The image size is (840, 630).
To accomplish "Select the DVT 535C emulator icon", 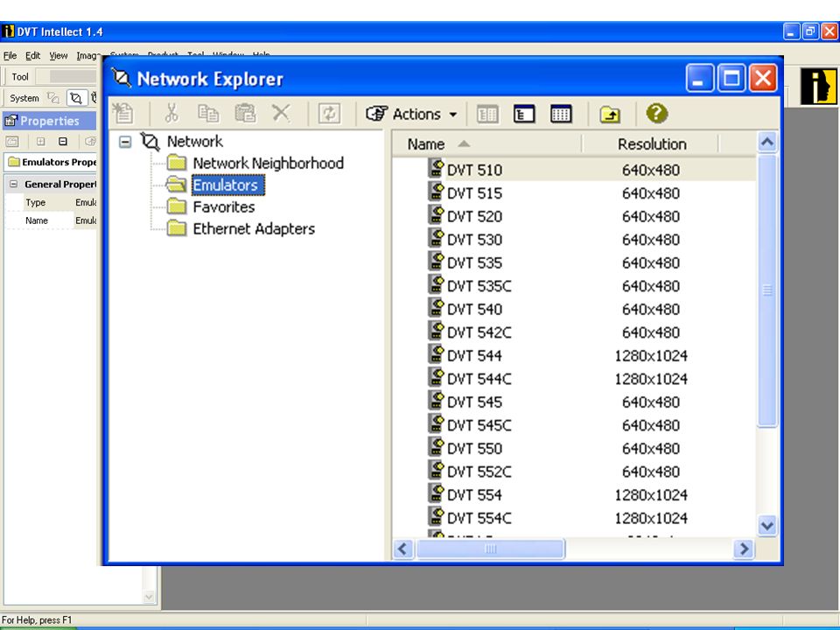I will (437, 284).
